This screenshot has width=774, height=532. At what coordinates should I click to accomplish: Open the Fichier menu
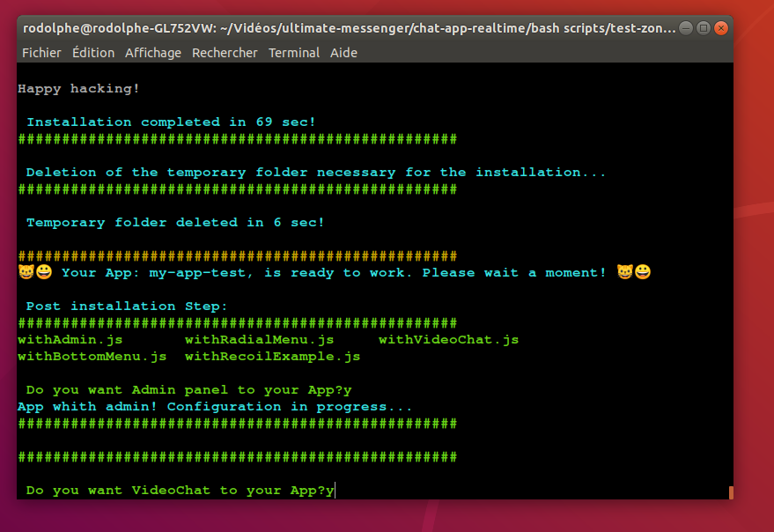tap(41, 53)
